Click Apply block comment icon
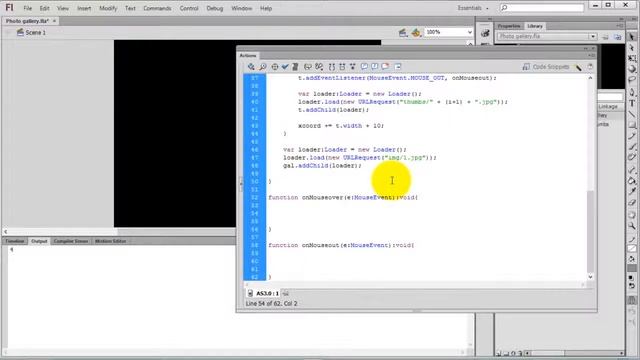This screenshot has width=640, height=360. [x=364, y=67]
